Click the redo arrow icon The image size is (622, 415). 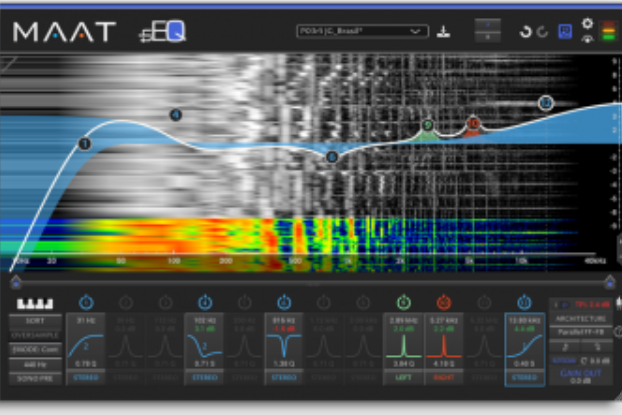[542, 31]
